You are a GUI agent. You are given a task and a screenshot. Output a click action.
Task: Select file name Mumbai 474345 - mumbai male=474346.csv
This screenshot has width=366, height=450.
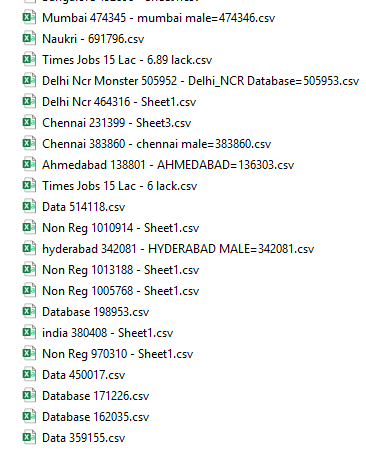tap(159, 18)
